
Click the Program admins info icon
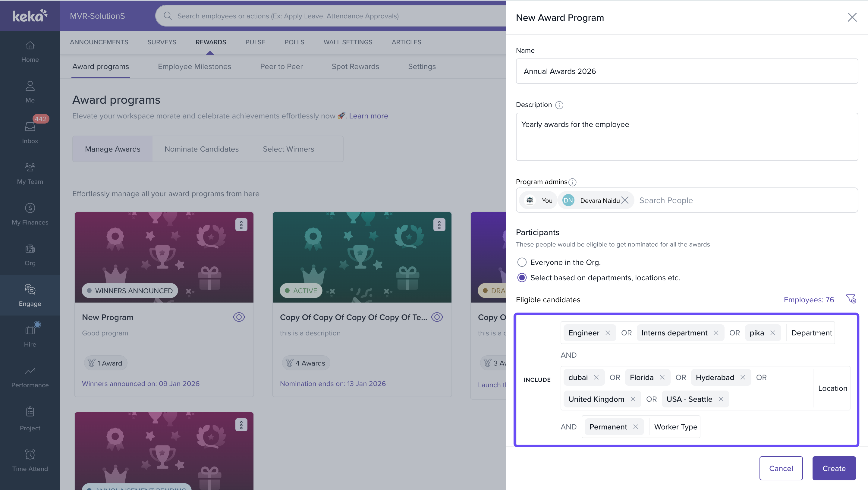click(x=572, y=182)
